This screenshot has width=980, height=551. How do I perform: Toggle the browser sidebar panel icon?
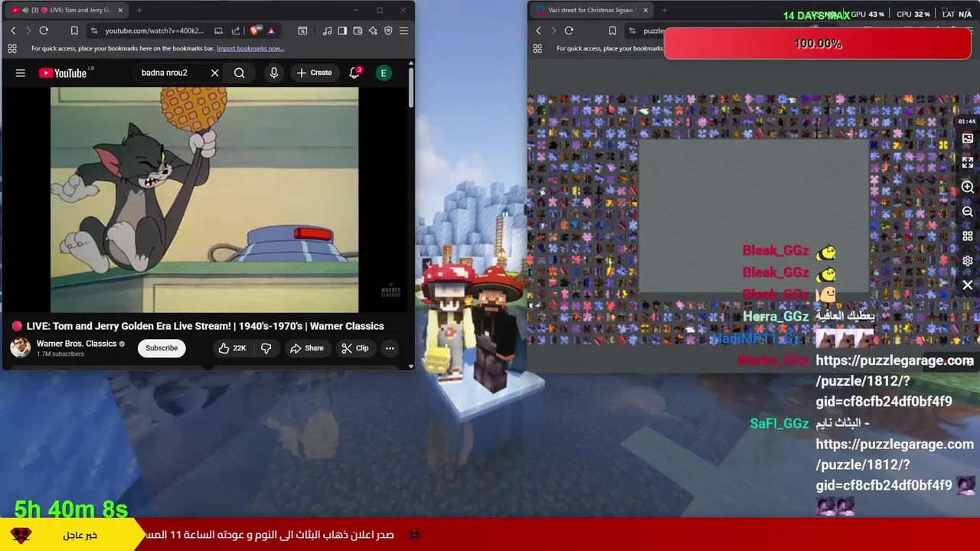(342, 31)
